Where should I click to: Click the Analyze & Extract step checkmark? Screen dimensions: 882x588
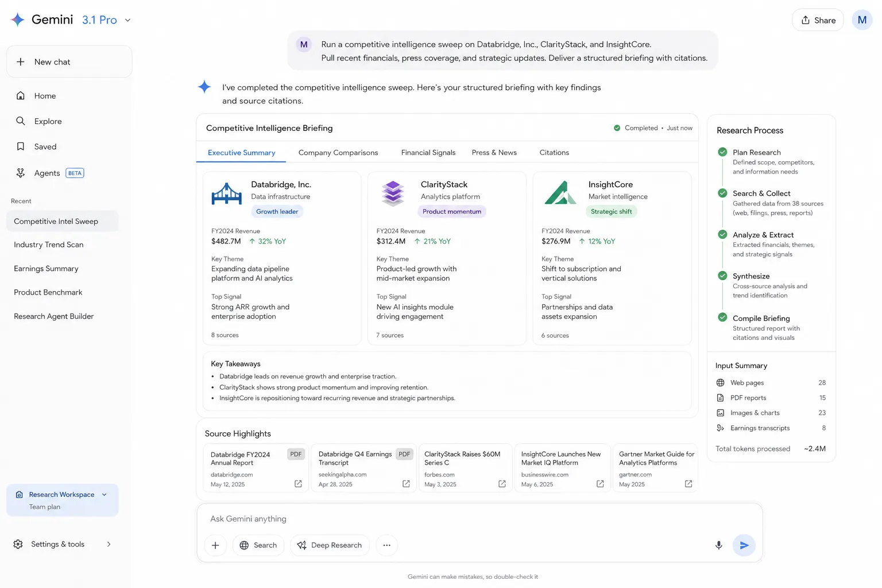pos(722,234)
